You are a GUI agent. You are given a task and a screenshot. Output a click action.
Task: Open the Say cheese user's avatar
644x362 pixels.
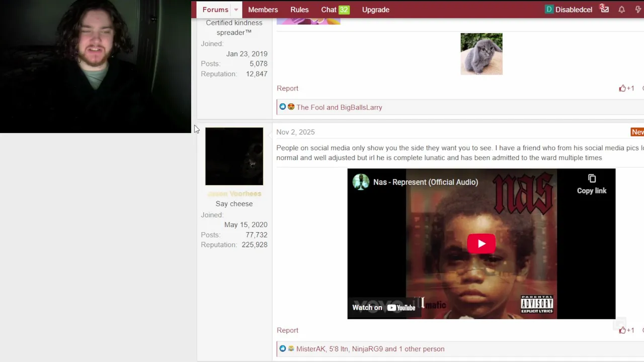coord(234,156)
